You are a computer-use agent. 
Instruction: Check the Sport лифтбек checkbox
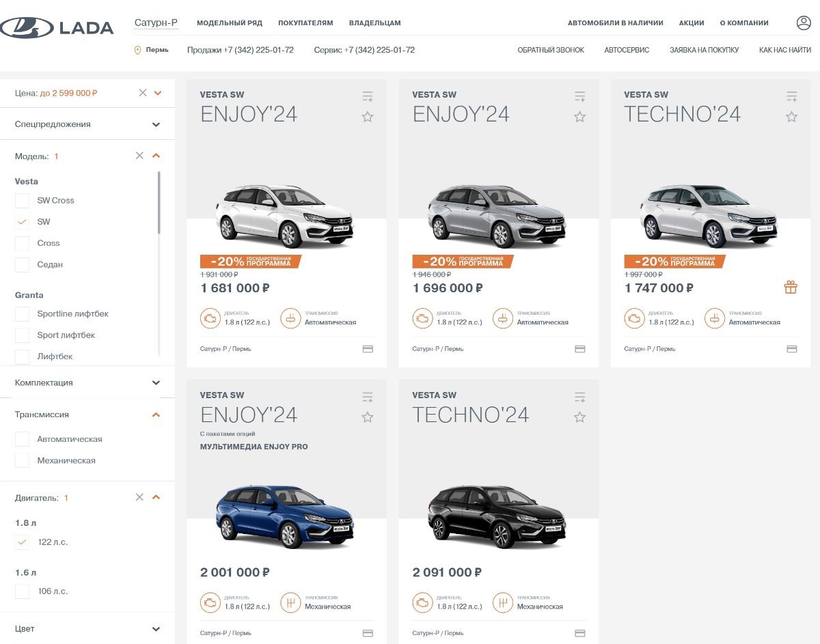[x=23, y=335]
